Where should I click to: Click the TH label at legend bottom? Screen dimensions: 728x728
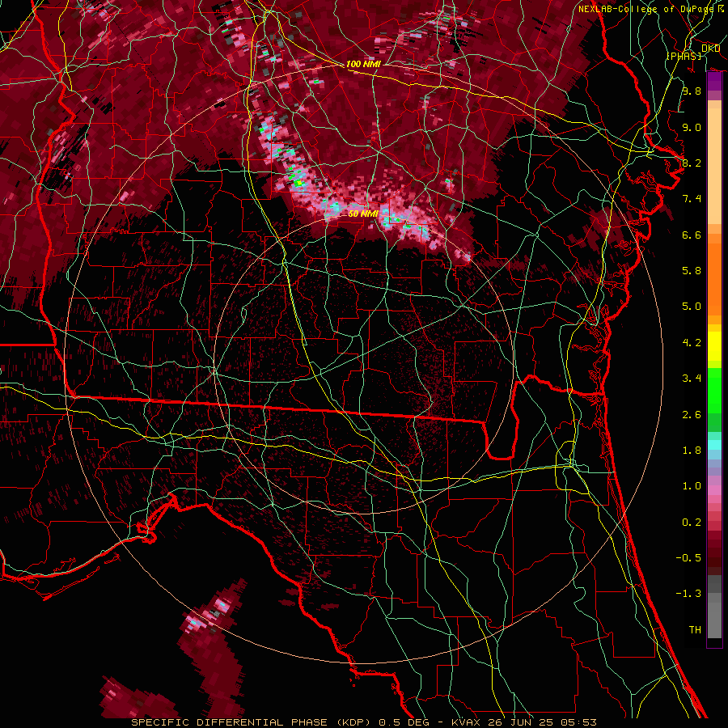click(695, 630)
